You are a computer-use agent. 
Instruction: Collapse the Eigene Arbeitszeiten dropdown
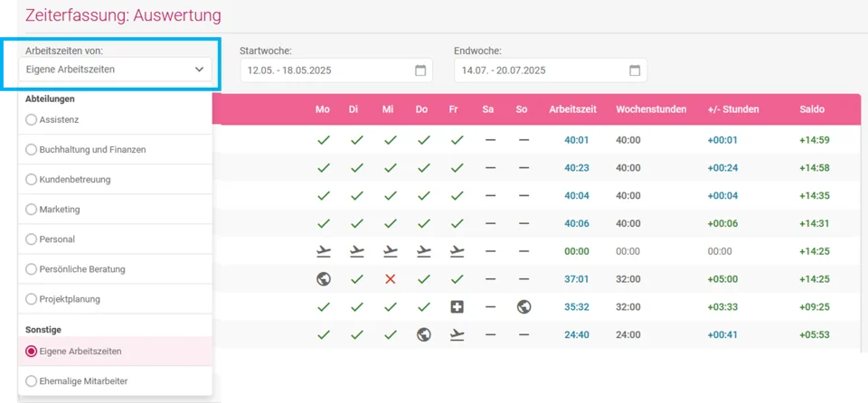coord(115,70)
